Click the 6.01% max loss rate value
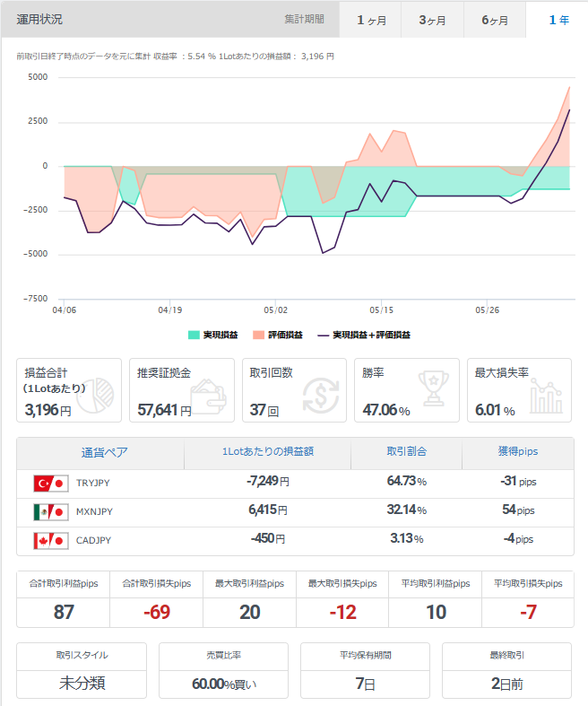The width and height of the screenshot is (588, 706). tap(495, 410)
